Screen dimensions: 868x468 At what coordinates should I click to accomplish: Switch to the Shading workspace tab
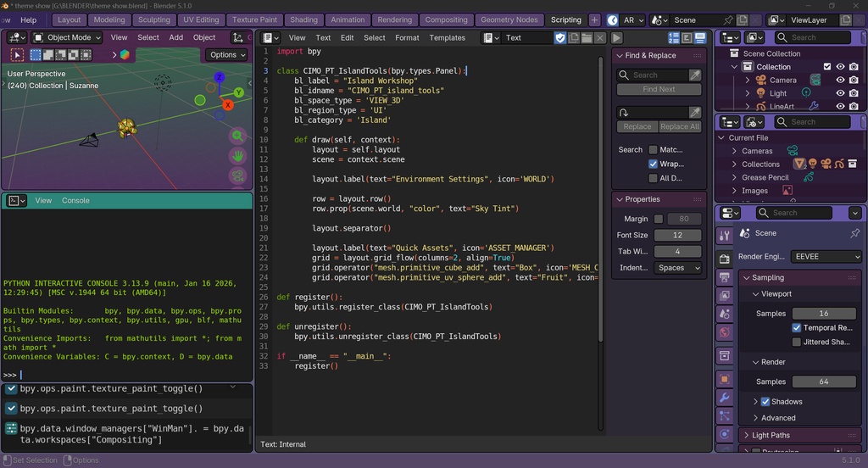[x=304, y=20]
